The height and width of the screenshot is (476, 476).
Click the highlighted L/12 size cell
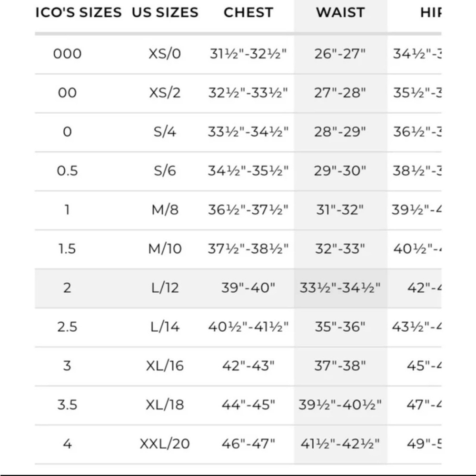[x=165, y=288]
